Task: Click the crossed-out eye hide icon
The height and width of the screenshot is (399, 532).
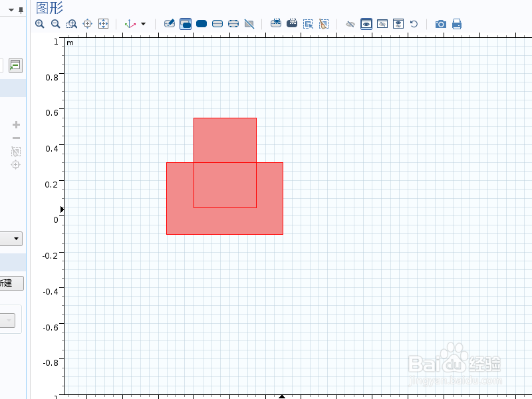Action: pos(350,24)
